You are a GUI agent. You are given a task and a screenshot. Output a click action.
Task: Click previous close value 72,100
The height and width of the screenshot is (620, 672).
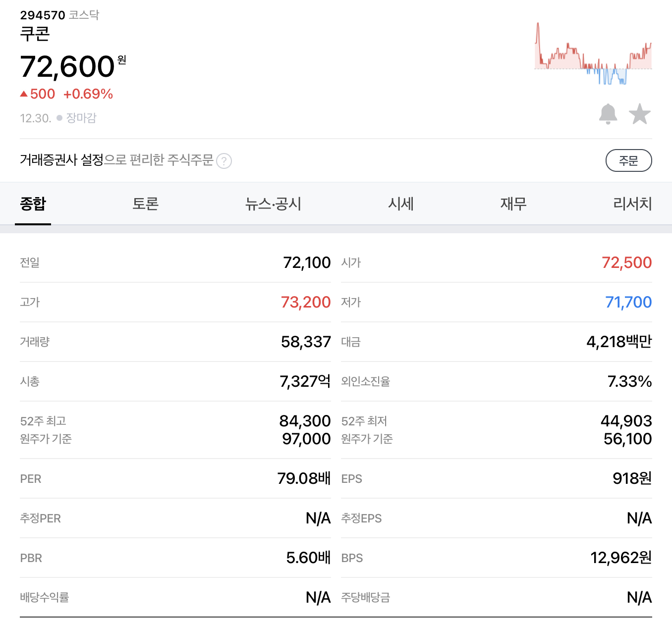tap(307, 262)
